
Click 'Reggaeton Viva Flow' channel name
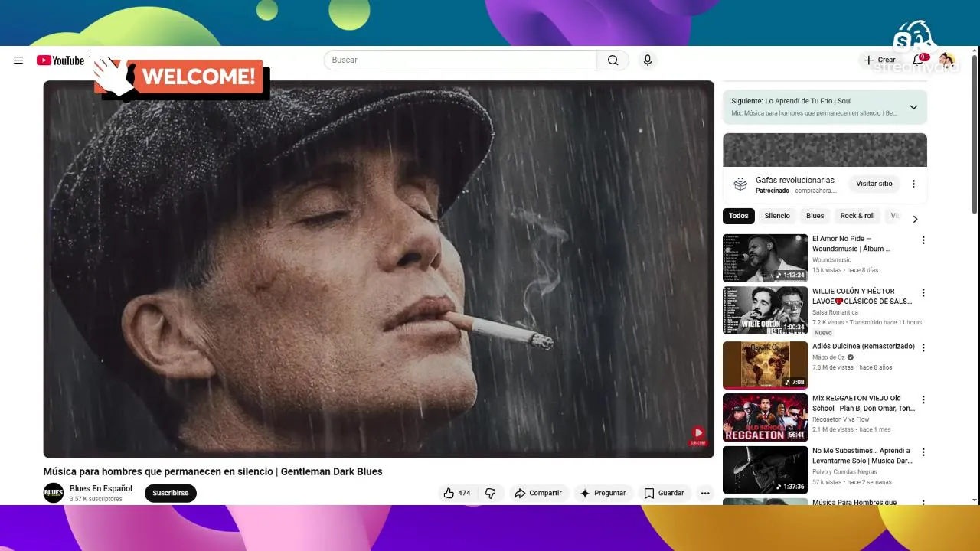(841, 419)
